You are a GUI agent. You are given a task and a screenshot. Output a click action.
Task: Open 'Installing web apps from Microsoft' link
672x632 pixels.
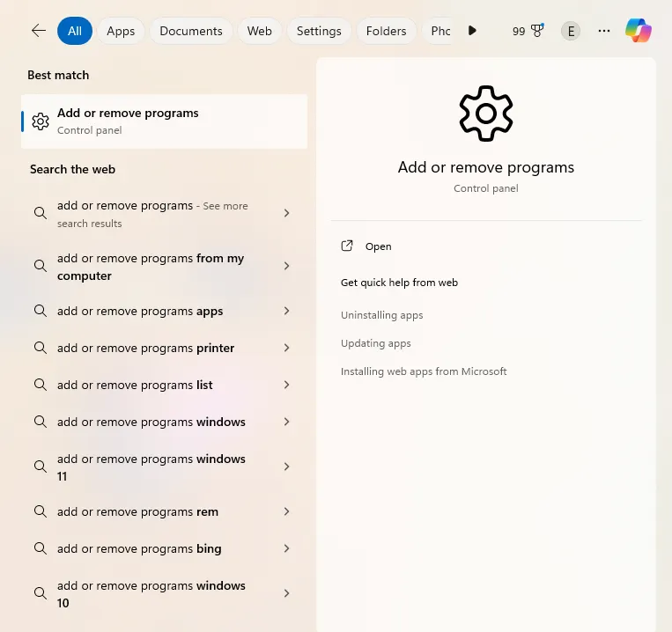(x=424, y=371)
